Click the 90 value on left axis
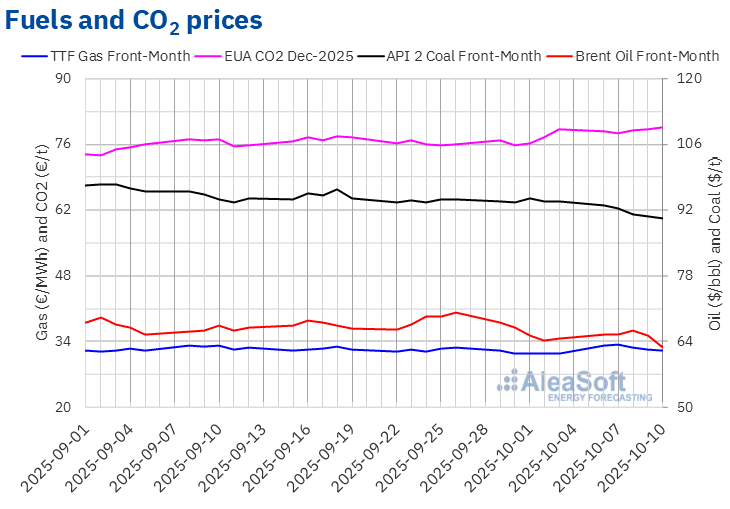 65,78
